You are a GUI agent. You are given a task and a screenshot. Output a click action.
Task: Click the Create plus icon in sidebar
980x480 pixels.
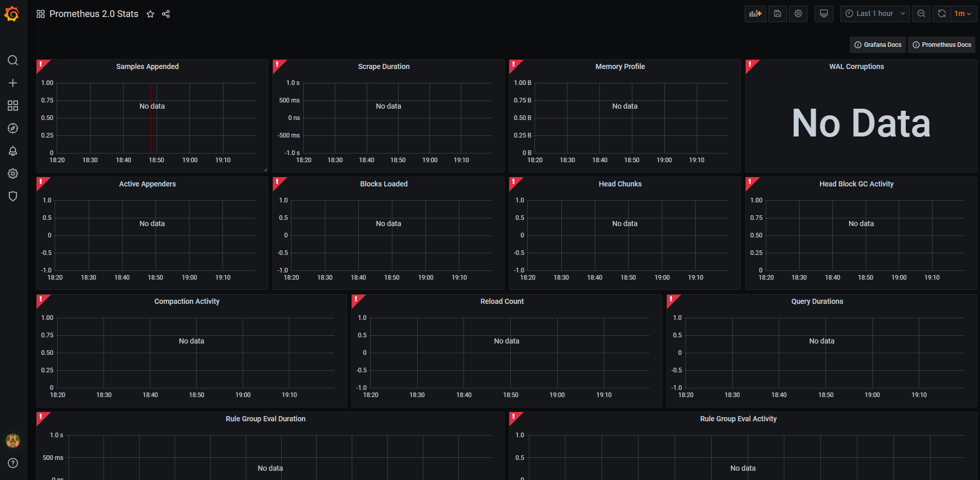[13, 83]
